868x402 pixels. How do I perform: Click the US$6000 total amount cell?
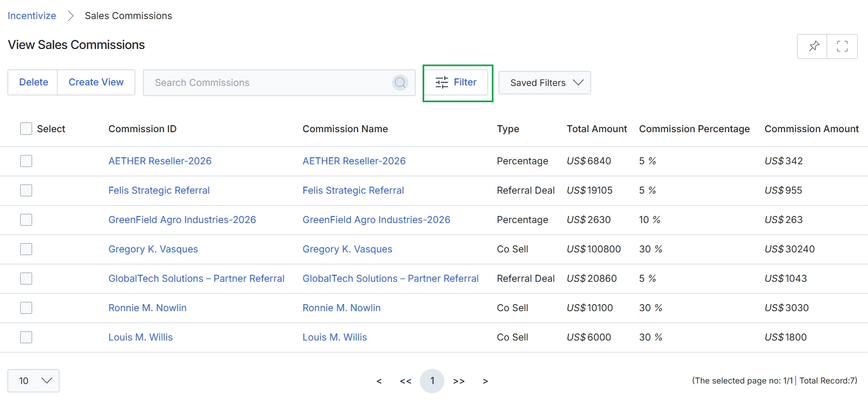tap(589, 337)
